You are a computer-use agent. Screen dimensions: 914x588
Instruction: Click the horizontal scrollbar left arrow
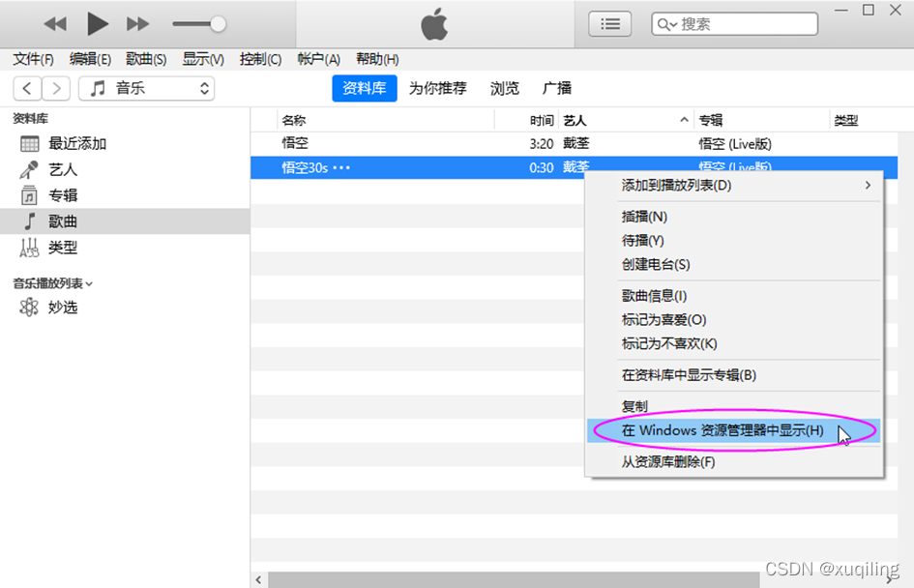click(x=259, y=580)
